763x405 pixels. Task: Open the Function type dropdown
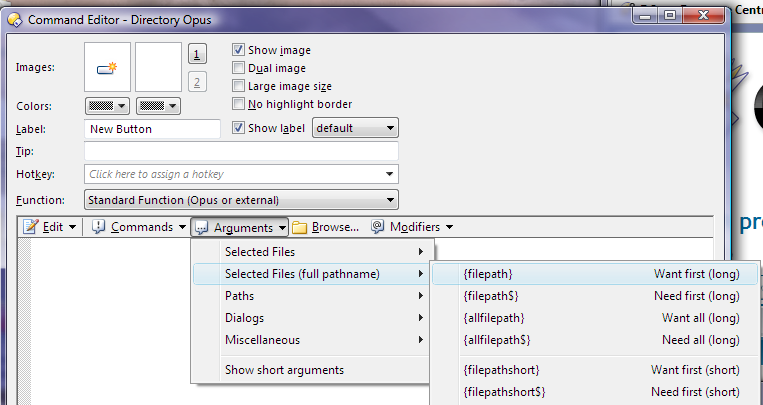[241, 200]
